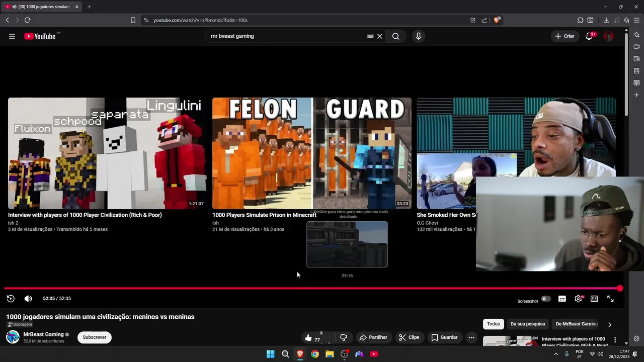The height and width of the screenshot is (362, 644).
Task: Create a Clipe from video
Action: coord(409,337)
